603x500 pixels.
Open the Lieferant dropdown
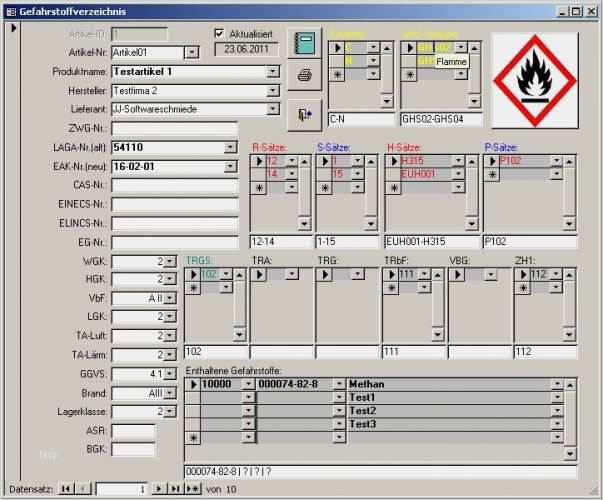click(273, 109)
